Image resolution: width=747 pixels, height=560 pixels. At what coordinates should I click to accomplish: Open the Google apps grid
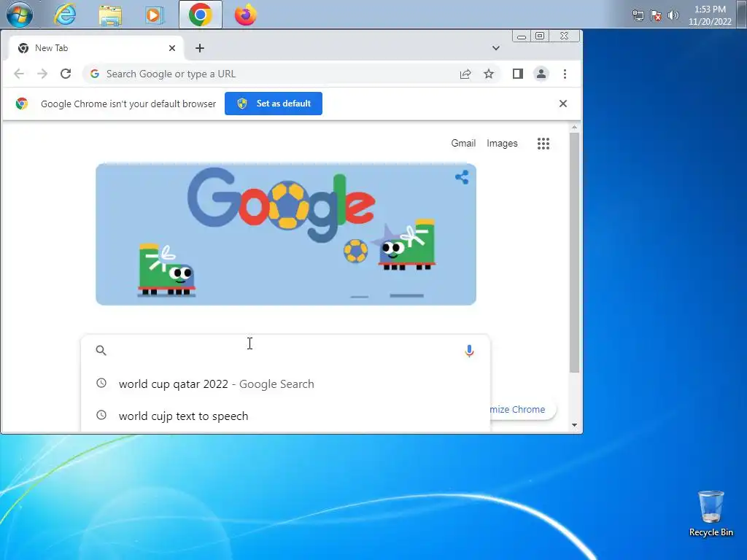543,144
